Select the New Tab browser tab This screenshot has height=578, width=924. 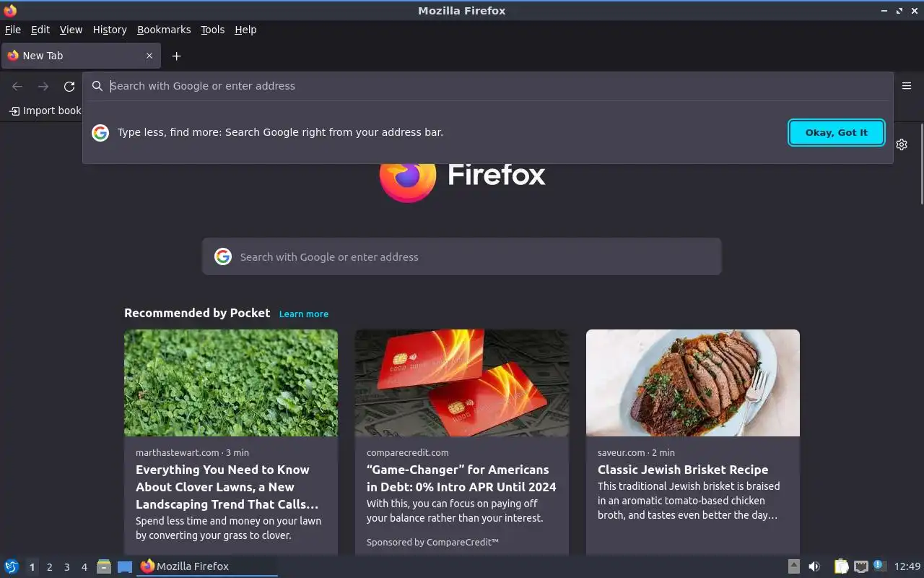pyautogui.click(x=80, y=56)
